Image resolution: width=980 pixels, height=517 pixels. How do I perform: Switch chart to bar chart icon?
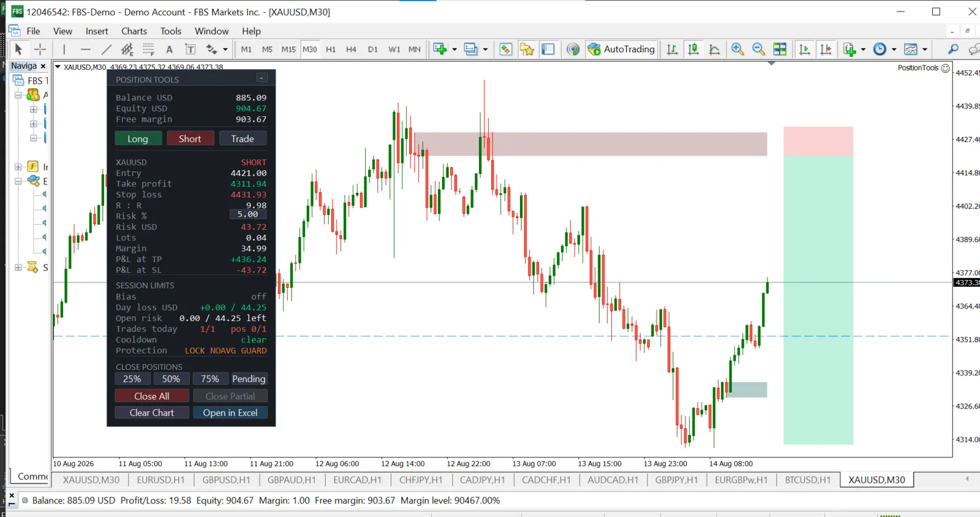coord(672,49)
